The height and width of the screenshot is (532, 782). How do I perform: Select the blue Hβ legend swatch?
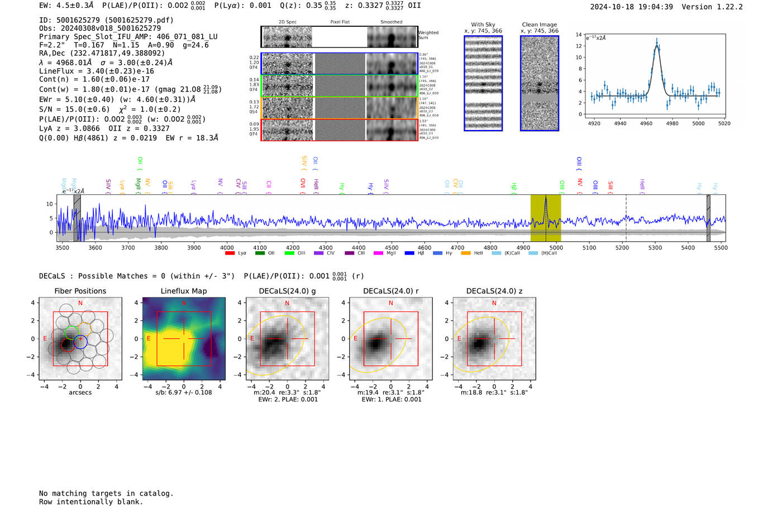point(409,253)
